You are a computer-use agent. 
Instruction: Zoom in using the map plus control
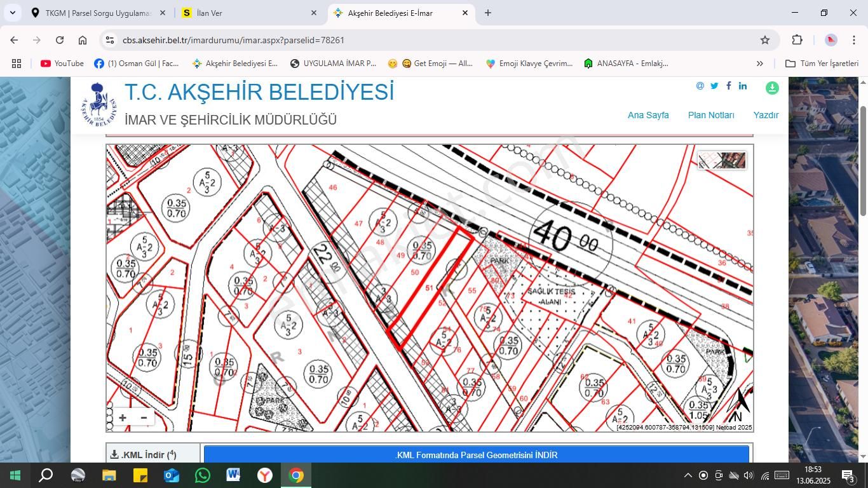click(x=122, y=417)
